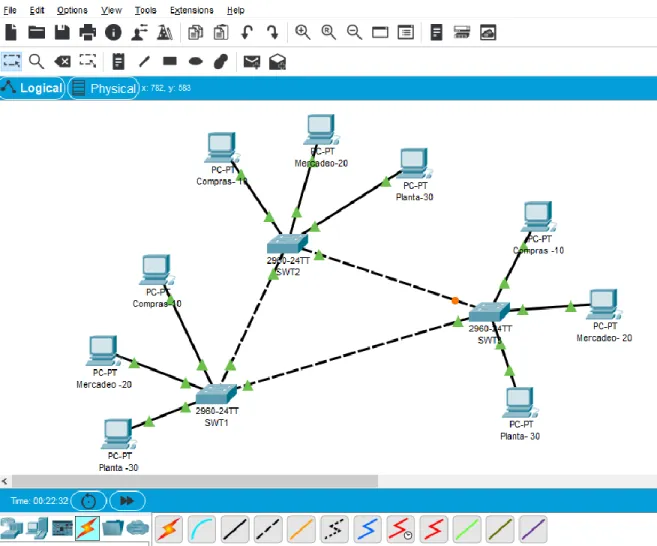The image size is (657, 546).
Task: Open the Tools menu
Action: [x=145, y=10]
